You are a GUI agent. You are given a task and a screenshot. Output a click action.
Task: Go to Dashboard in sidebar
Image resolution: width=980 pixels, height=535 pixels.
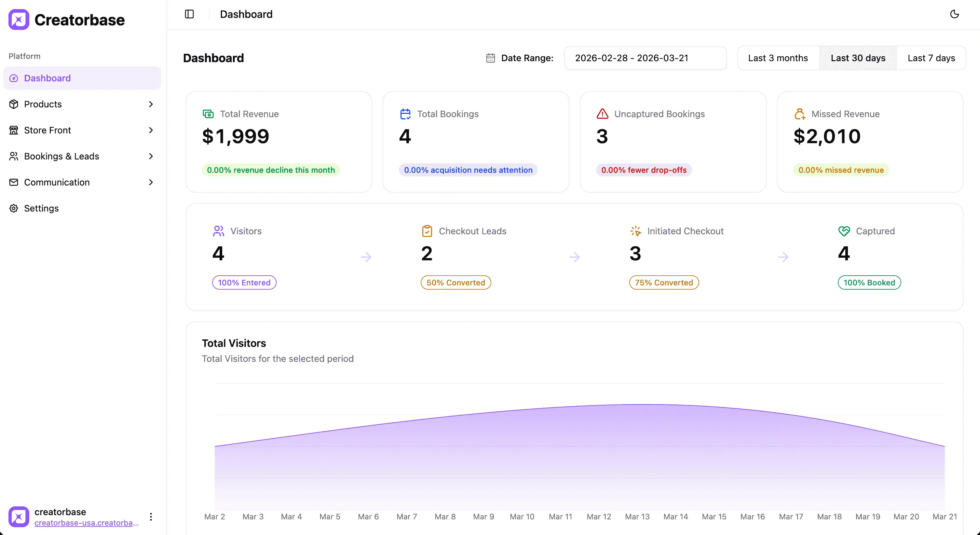(x=82, y=78)
